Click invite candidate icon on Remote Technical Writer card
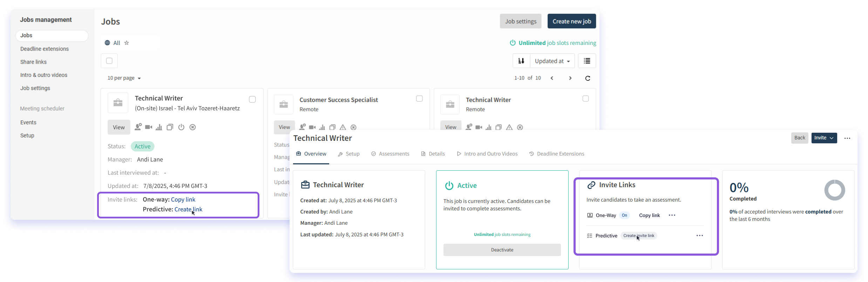This screenshot has height=282, width=868. 469,127
